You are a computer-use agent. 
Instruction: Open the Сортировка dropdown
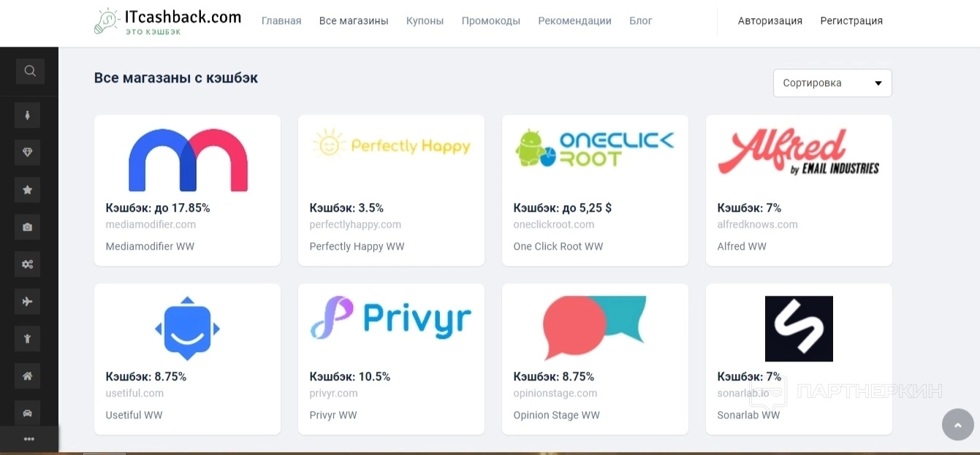coord(832,83)
